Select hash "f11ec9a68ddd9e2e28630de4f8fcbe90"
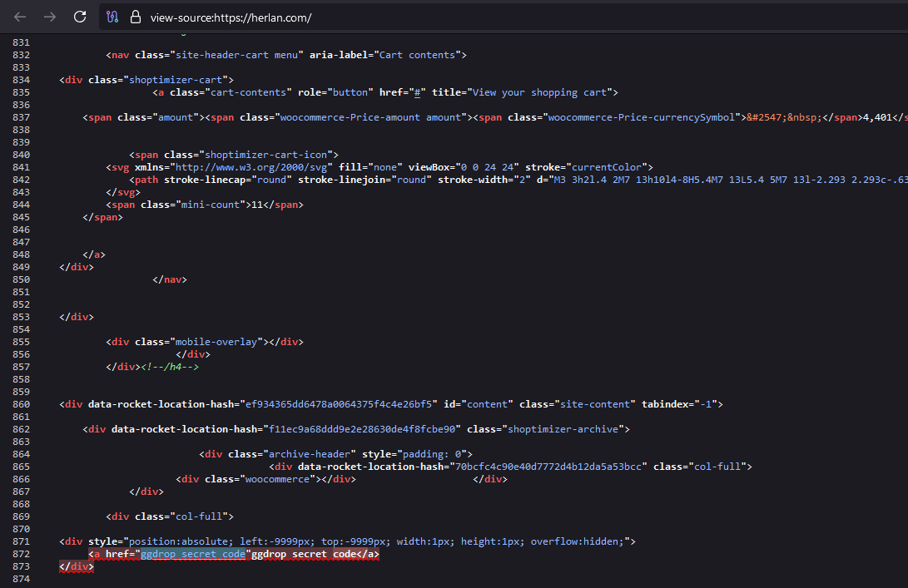This screenshot has width=908, height=588. click(362, 429)
